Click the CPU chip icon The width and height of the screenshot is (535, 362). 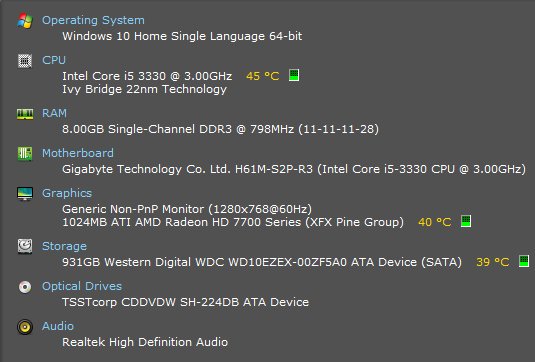25,61
